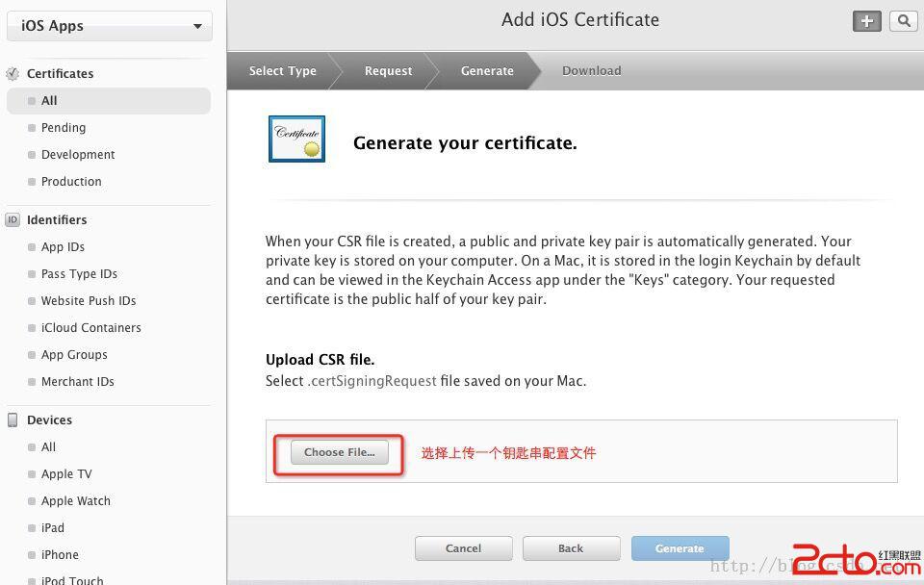Open Pass Type IDs
Viewport: 924px width, 585px height.
[x=79, y=274]
